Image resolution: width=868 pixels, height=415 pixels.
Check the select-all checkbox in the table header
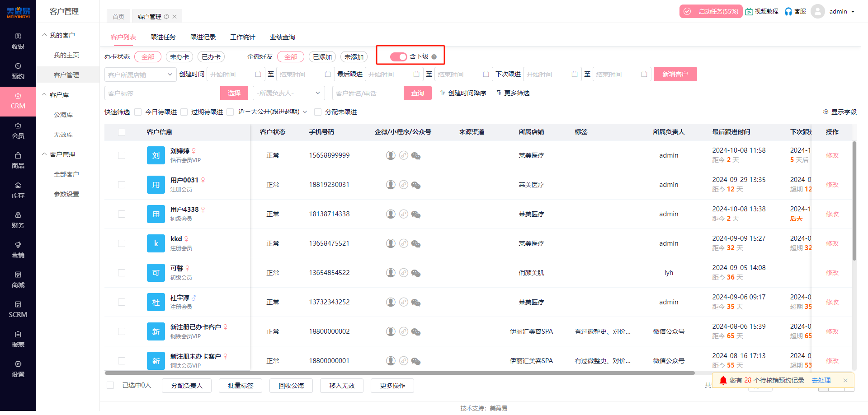tap(121, 132)
